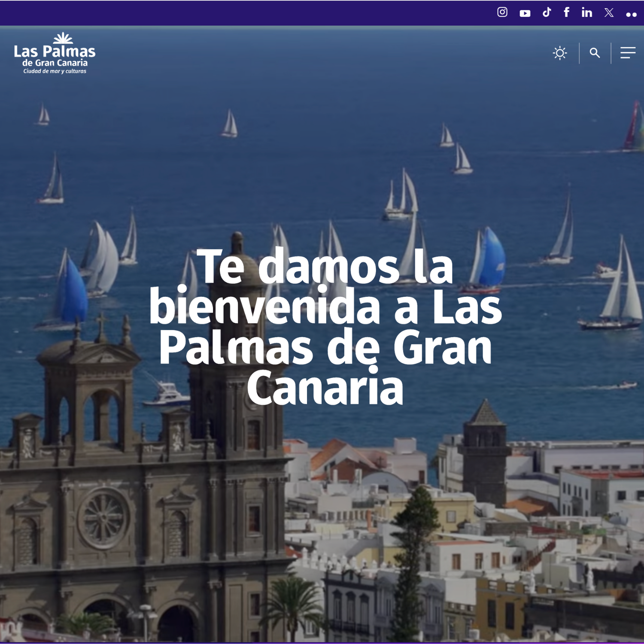
Task: Open the Facebook page icon
Action: pos(567,12)
